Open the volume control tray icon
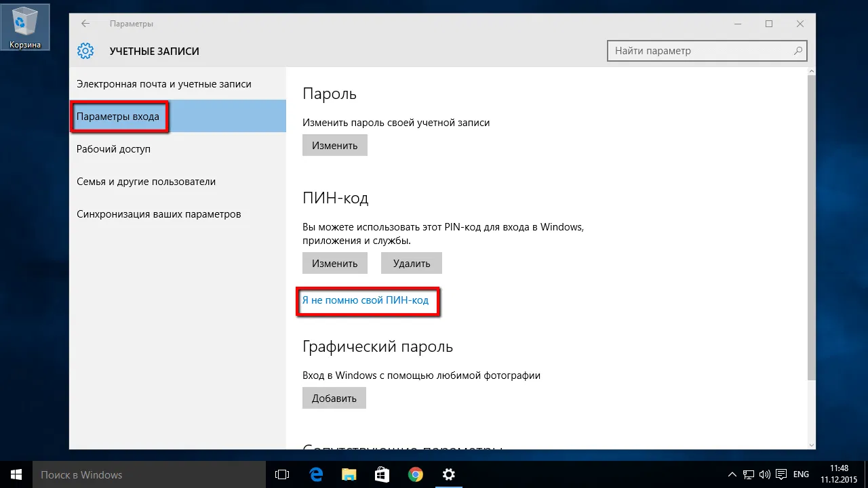Screen dimensions: 868x488 (x=766, y=474)
